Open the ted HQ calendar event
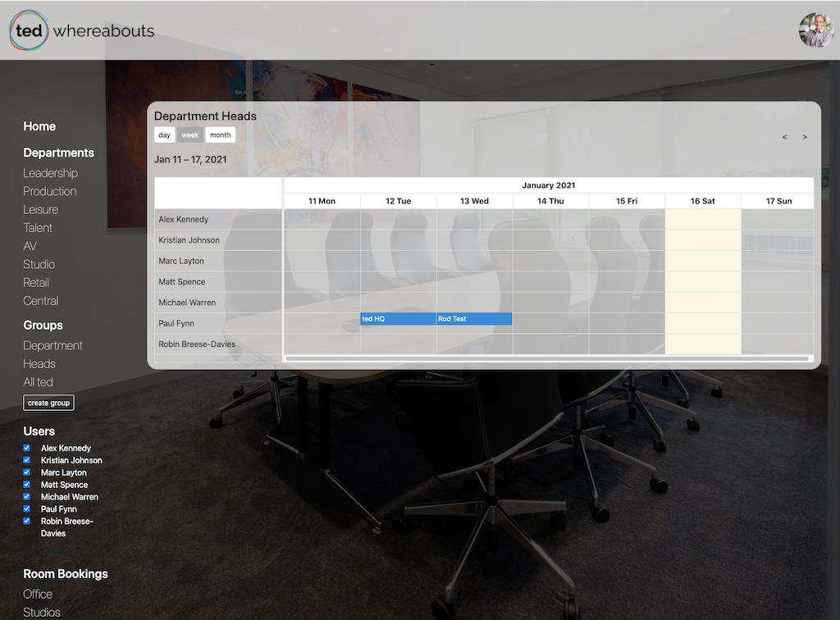Image resolution: width=840 pixels, height=620 pixels. coord(398,319)
